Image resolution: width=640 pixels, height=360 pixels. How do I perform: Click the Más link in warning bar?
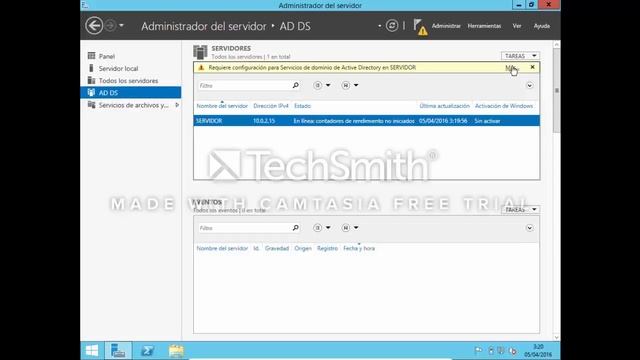pyautogui.click(x=510, y=67)
